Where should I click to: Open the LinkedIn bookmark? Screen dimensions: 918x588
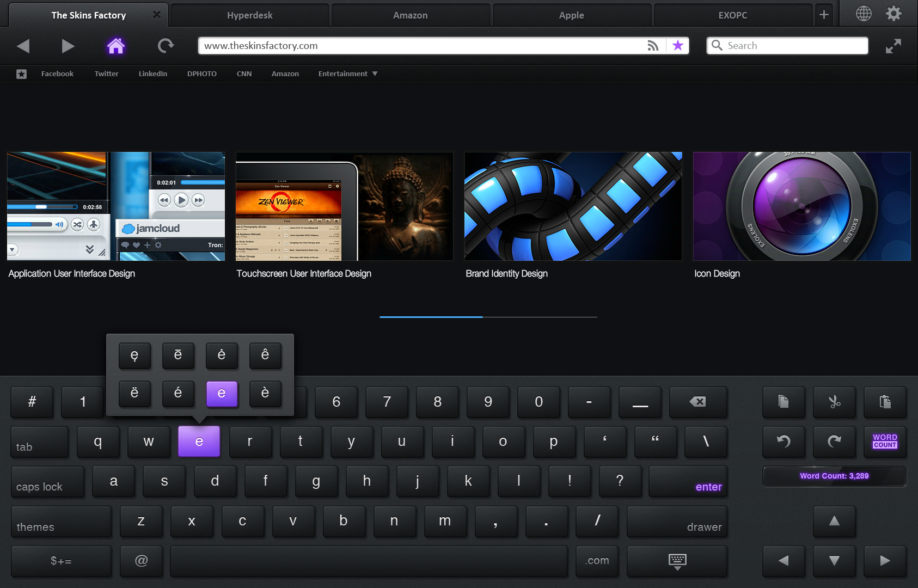(153, 74)
